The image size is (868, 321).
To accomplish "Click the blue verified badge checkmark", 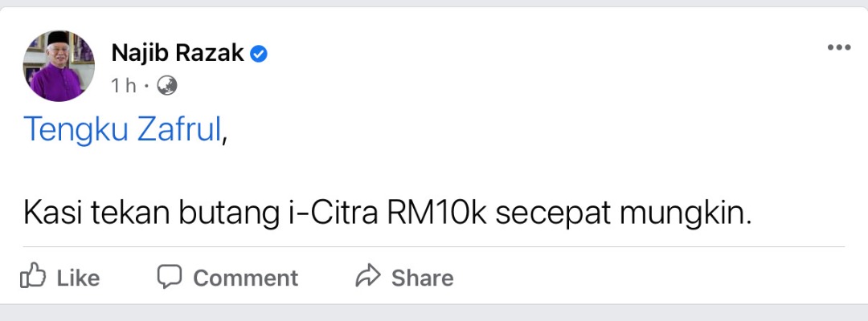I will [x=259, y=54].
